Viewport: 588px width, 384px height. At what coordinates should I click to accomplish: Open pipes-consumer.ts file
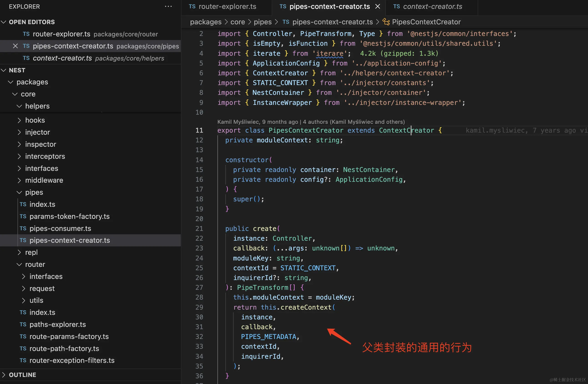click(x=90, y=228)
